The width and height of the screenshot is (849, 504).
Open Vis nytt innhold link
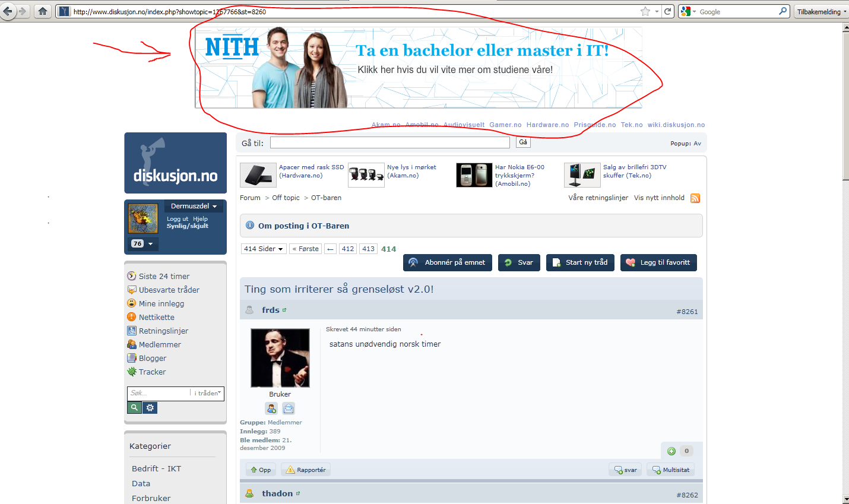(659, 198)
